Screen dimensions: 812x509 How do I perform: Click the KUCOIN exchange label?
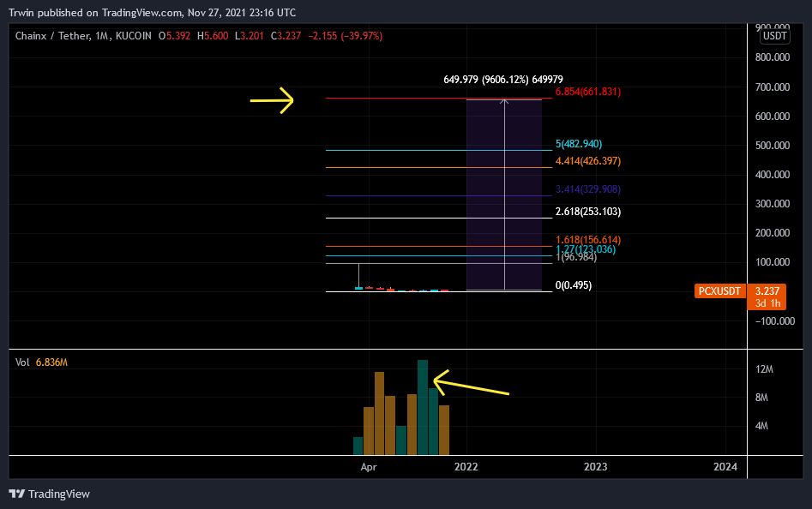pos(134,36)
